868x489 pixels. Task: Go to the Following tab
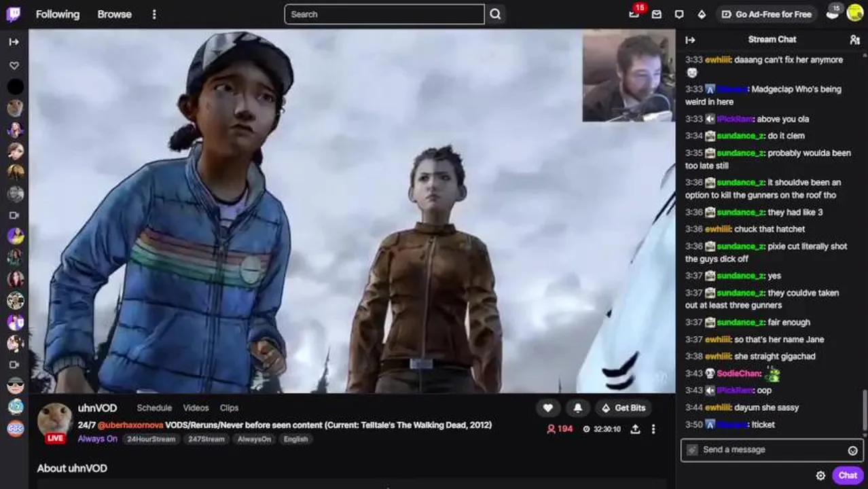pos(58,14)
